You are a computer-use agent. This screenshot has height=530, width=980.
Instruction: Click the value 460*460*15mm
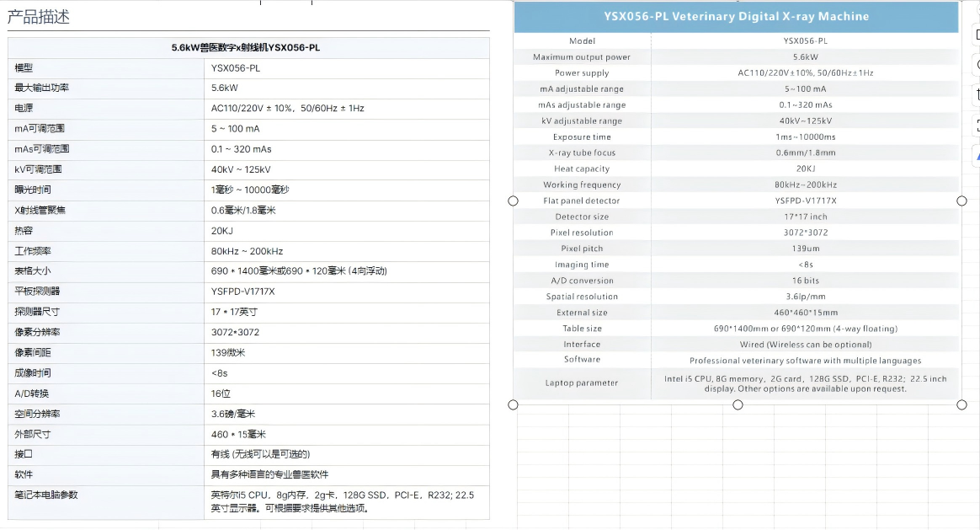(806, 313)
